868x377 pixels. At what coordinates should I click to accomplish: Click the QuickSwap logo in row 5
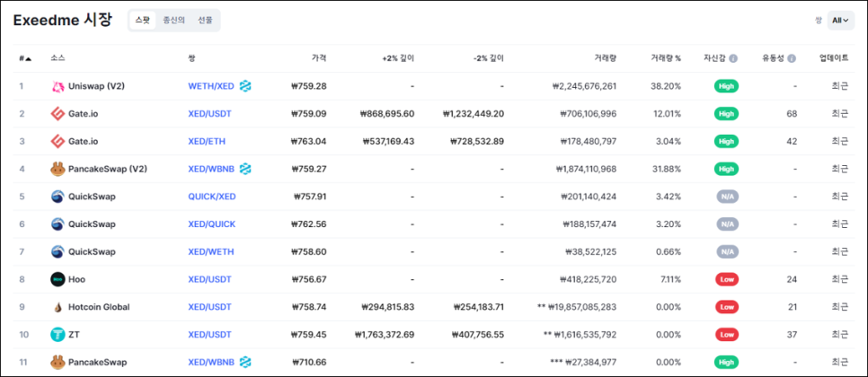(58, 197)
